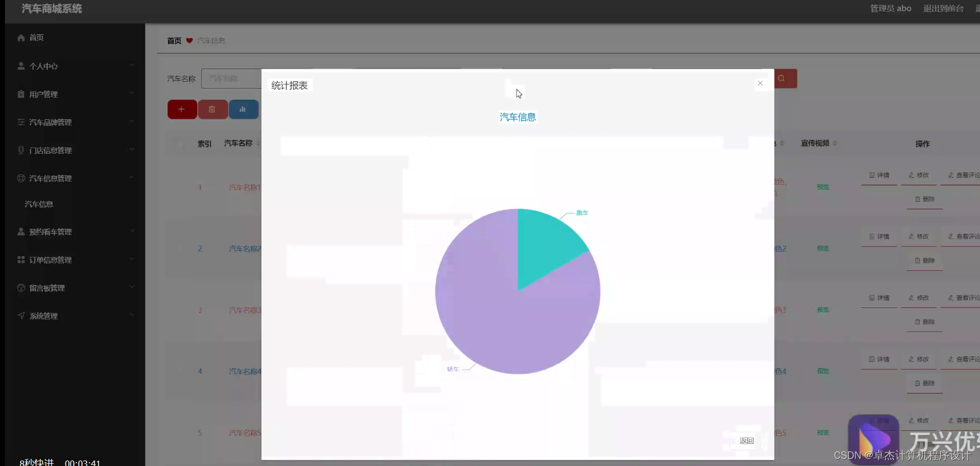980x466 pixels.
Task: Click the 修改 edit button in first row
Action: (x=918, y=175)
